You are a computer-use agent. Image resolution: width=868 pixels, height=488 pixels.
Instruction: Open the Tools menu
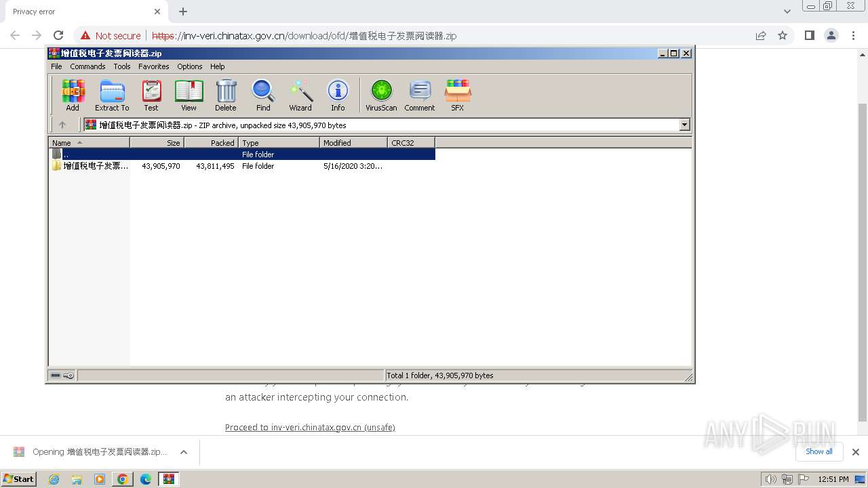[122, 66]
